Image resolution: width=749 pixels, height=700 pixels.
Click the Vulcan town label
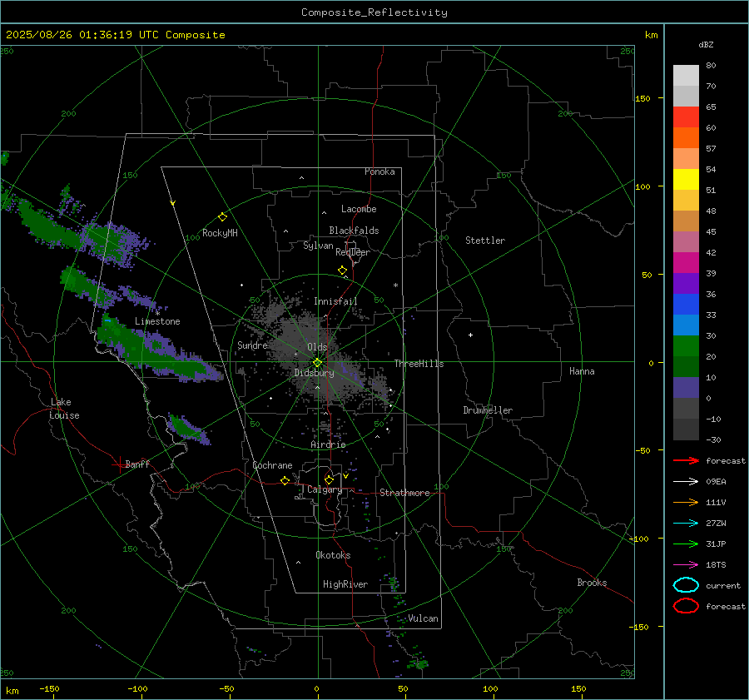click(423, 618)
